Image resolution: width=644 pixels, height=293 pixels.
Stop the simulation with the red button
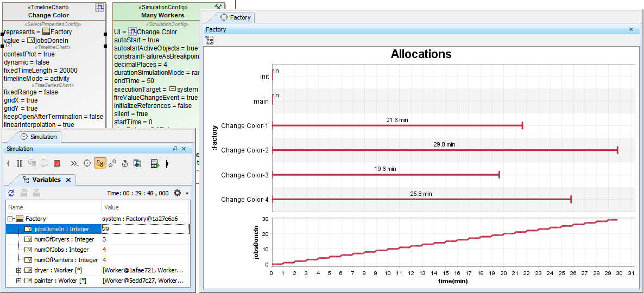coord(57,163)
